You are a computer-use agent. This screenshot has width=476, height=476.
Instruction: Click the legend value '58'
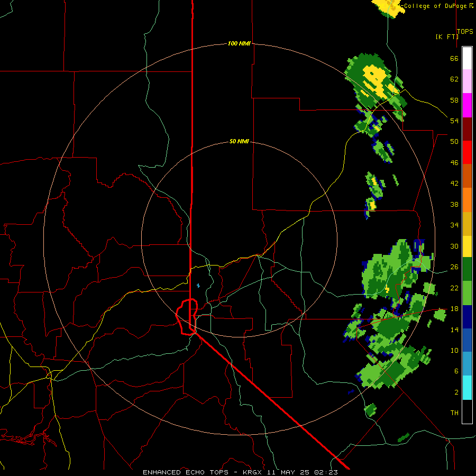coord(454,100)
